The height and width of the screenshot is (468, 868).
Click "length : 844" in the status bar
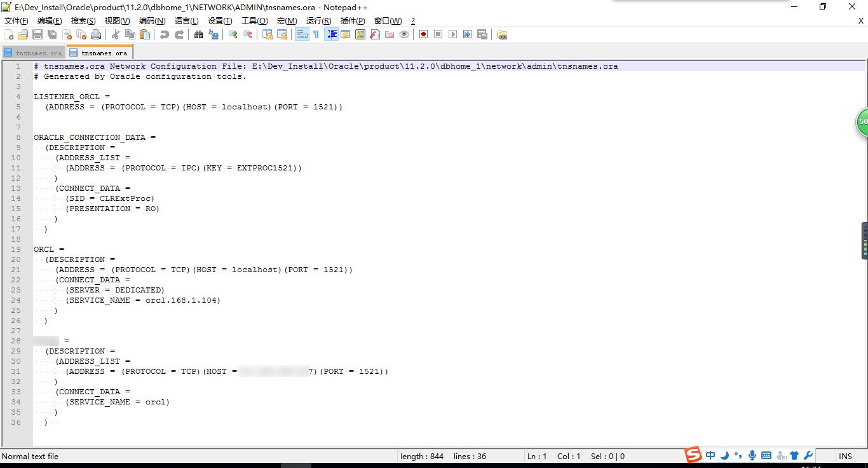[x=422, y=456]
